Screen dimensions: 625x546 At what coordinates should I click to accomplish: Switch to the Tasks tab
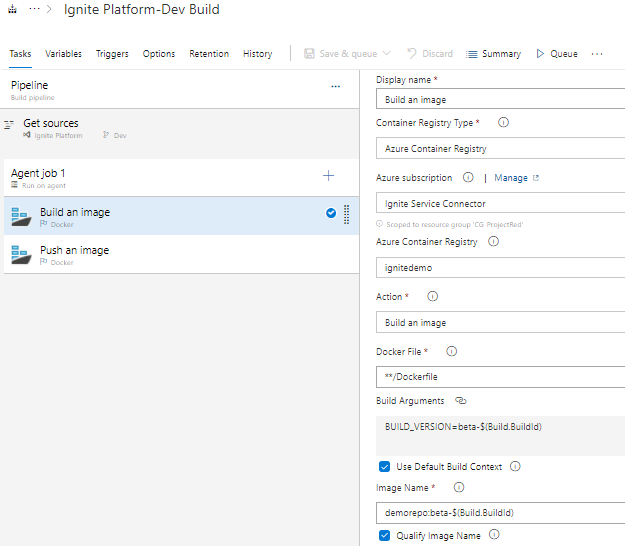pyautogui.click(x=20, y=54)
